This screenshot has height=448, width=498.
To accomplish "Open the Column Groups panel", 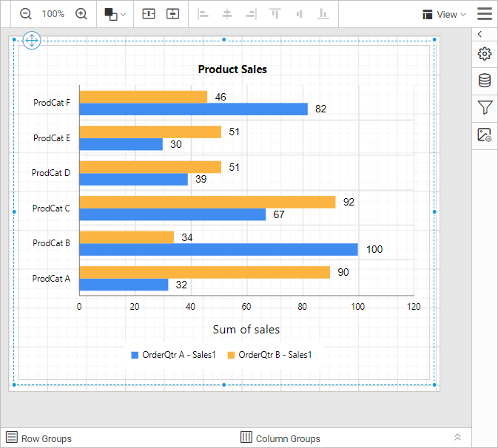I will tap(280, 438).
